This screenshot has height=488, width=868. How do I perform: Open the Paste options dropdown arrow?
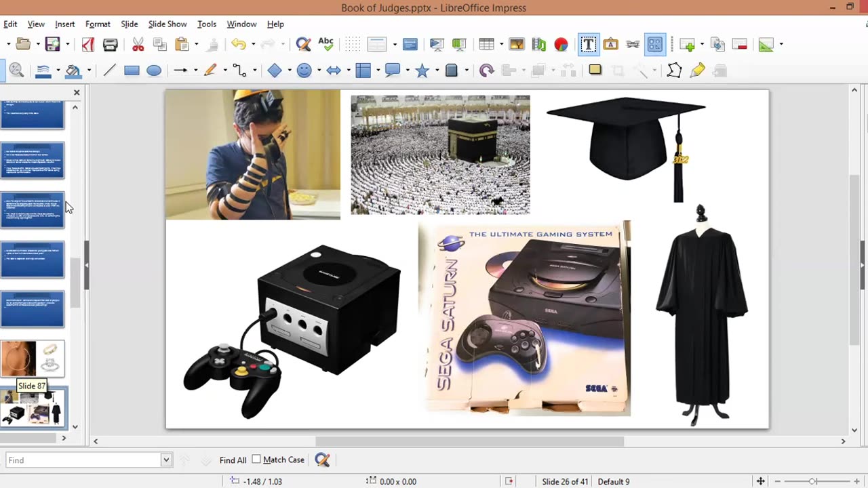[x=196, y=44]
